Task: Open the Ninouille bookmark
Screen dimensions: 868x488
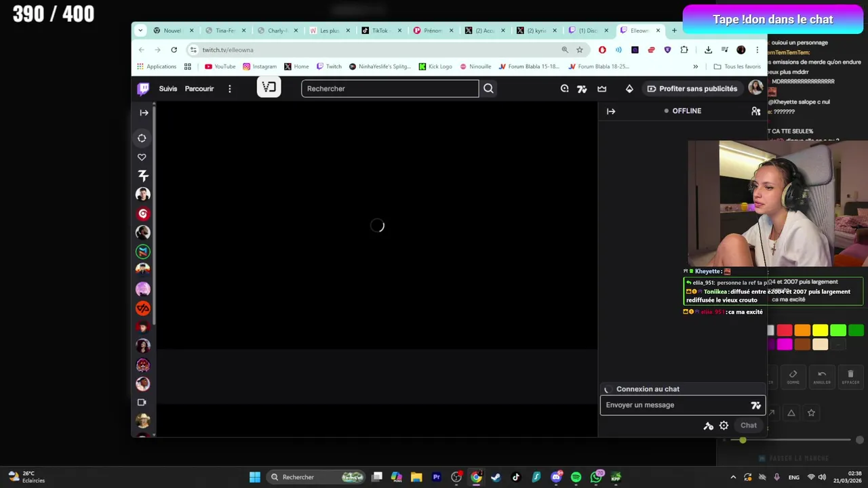Action: [x=475, y=66]
